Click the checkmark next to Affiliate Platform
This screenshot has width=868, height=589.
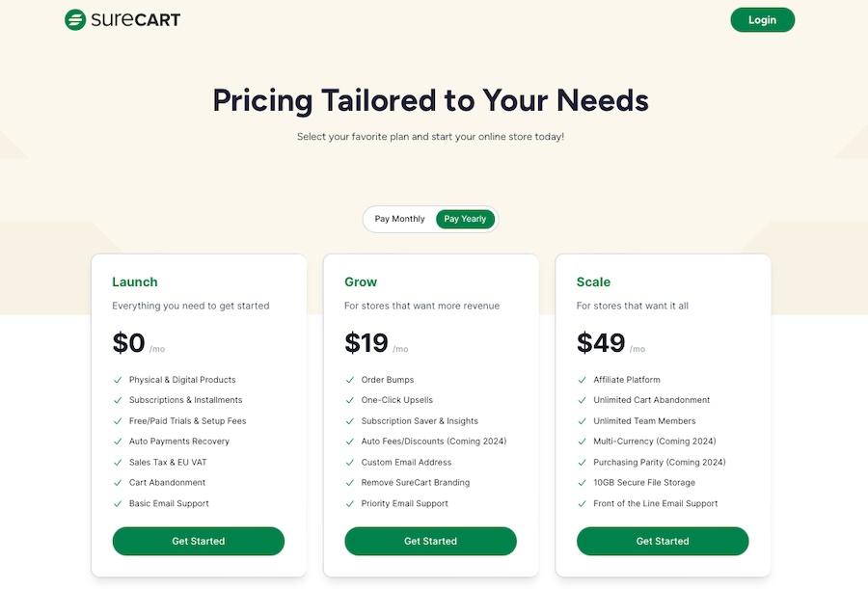582,380
